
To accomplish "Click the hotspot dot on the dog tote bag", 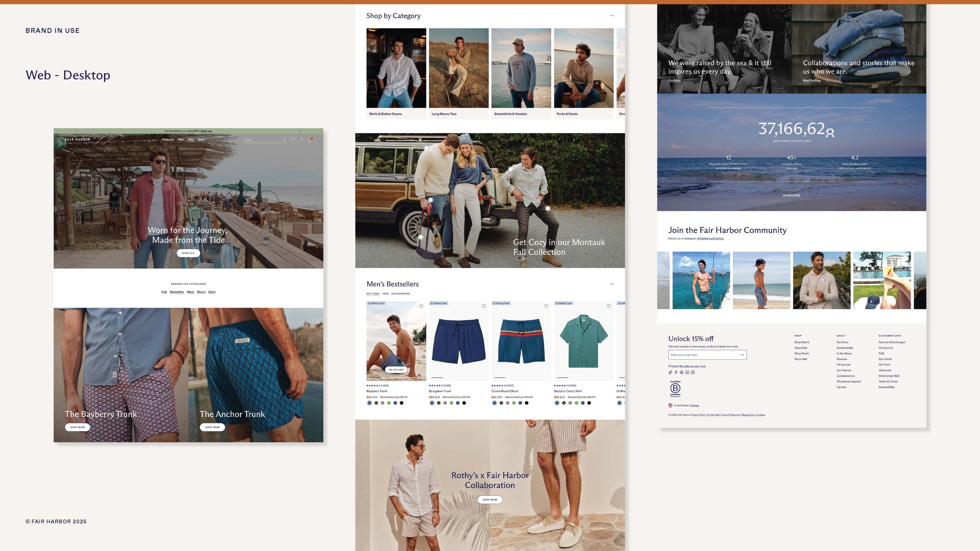I will pyautogui.click(x=421, y=237).
